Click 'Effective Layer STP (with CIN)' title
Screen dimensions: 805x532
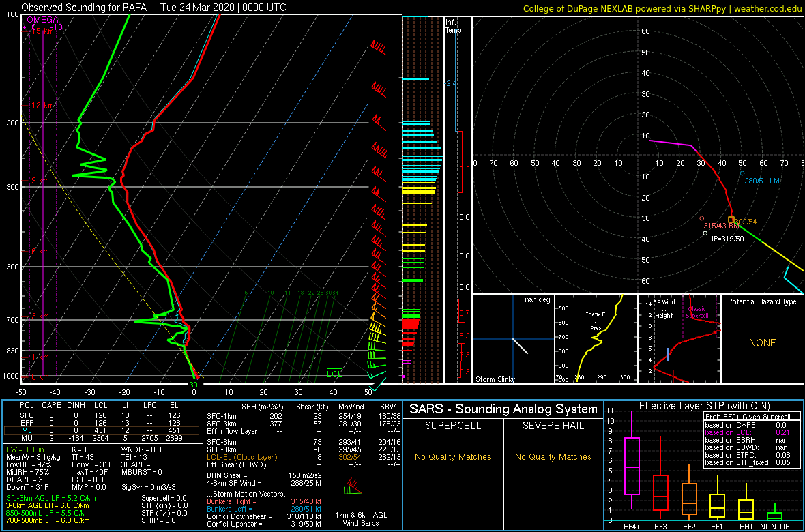pyautogui.click(x=704, y=407)
